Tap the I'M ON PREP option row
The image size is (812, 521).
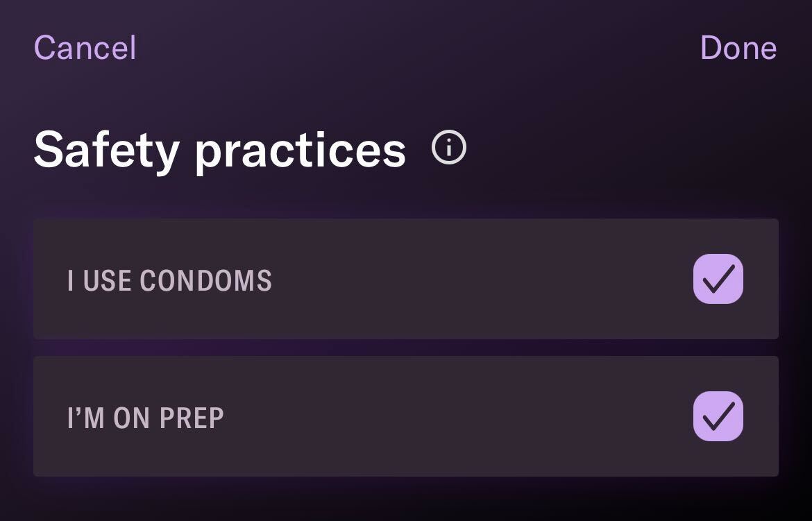pyautogui.click(x=406, y=416)
